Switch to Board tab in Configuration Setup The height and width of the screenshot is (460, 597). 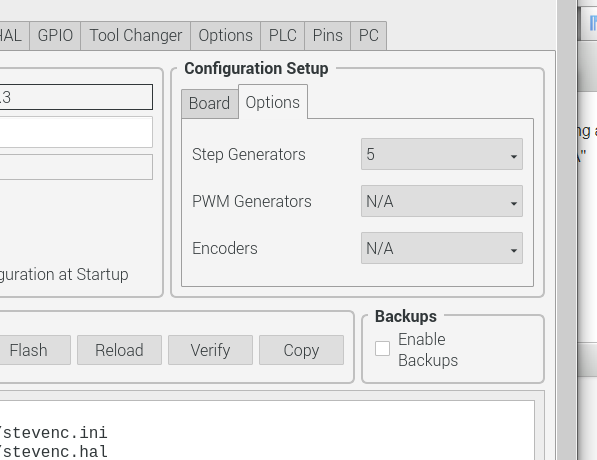click(x=210, y=104)
